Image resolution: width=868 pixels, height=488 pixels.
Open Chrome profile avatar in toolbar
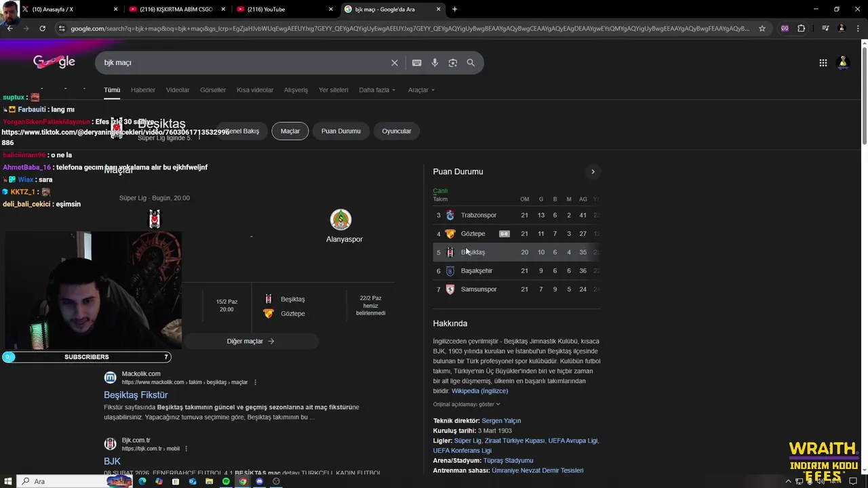click(842, 28)
